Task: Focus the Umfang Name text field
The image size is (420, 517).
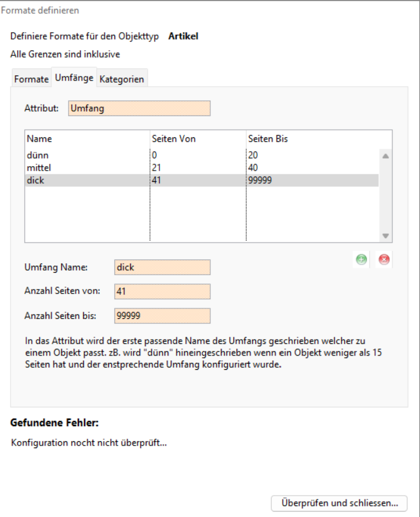Action: point(162,268)
